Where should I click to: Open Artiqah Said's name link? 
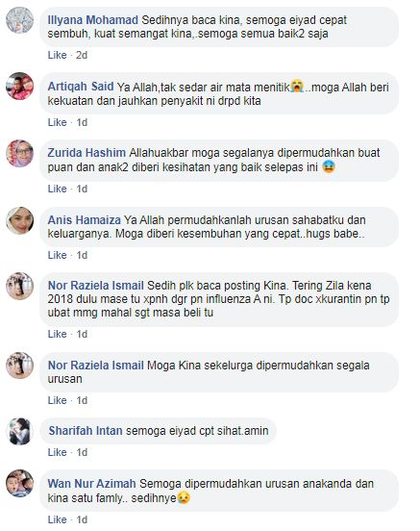81,87
